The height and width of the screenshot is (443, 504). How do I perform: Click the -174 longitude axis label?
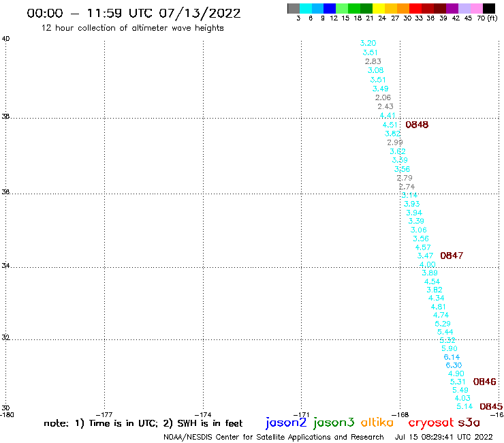[203, 415]
